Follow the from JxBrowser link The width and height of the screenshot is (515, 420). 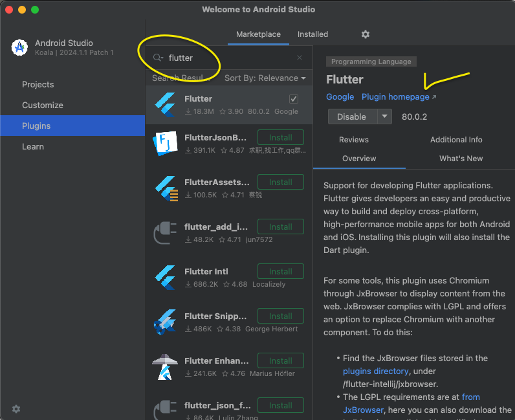point(470,397)
